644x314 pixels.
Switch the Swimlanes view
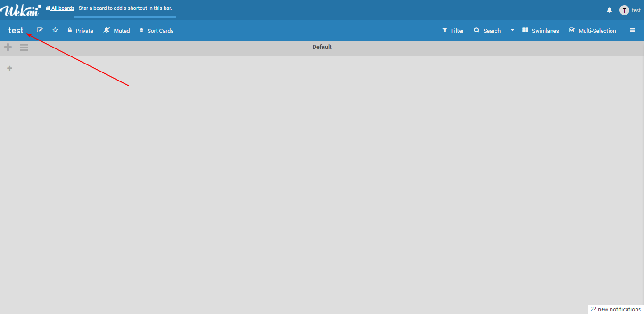[x=541, y=31]
